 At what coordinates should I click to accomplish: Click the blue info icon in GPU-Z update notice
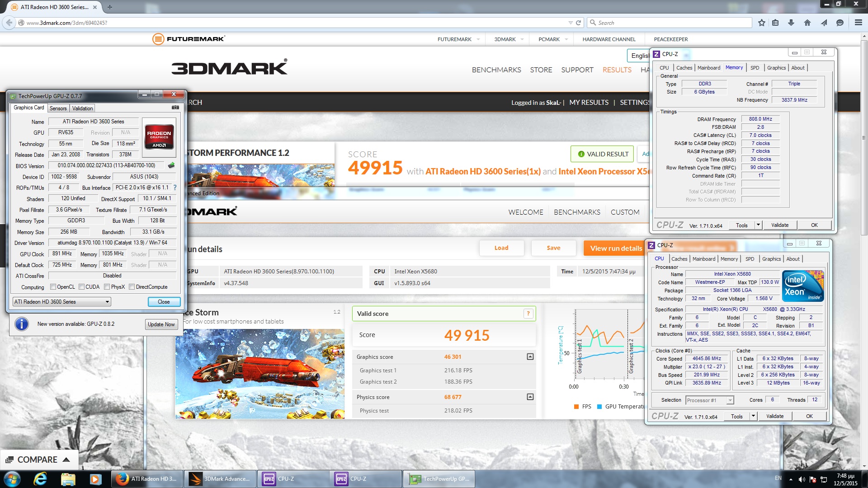(22, 324)
